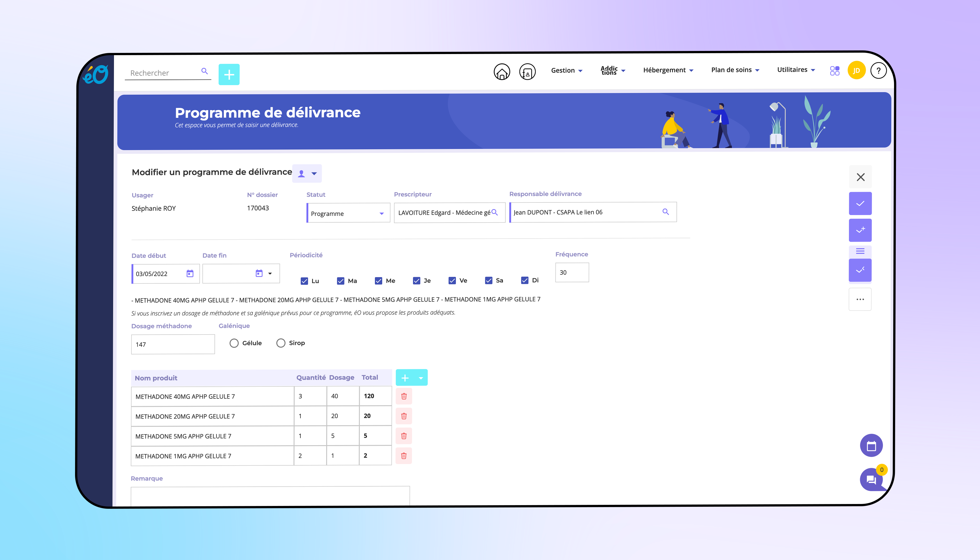Viewport: 980px width, 560px height.
Task: Validate with the checkmark button
Action: [x=860, y=204]
